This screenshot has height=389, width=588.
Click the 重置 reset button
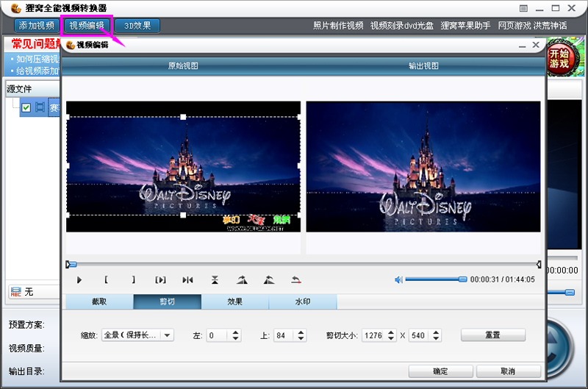click(493, 335)
